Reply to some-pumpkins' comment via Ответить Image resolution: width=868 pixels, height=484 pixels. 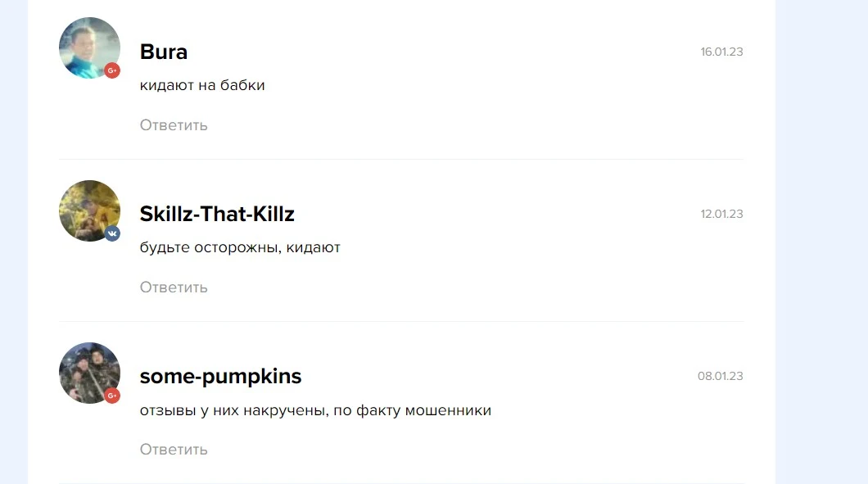pyautogui.click(x=174, y=449)
